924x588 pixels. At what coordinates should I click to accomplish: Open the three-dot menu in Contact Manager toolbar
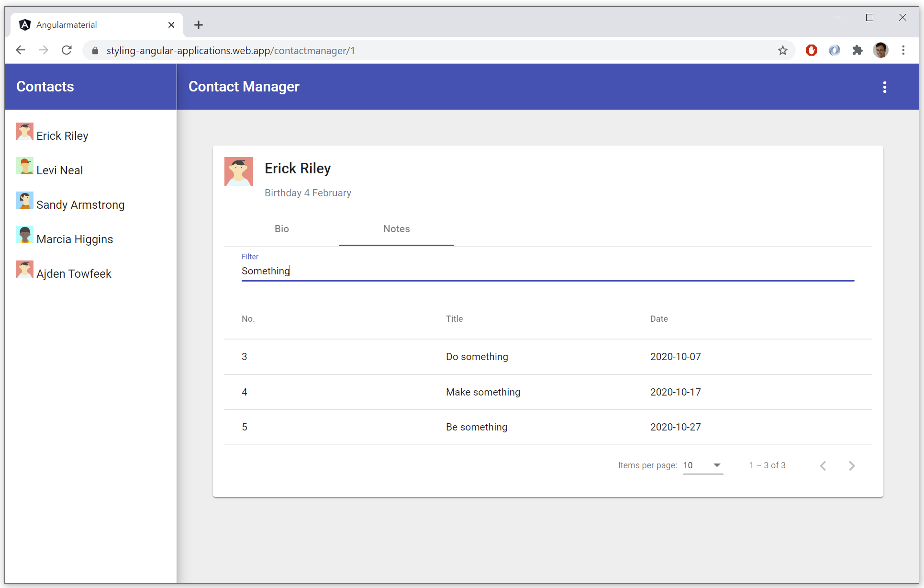[x=884, y=87]
